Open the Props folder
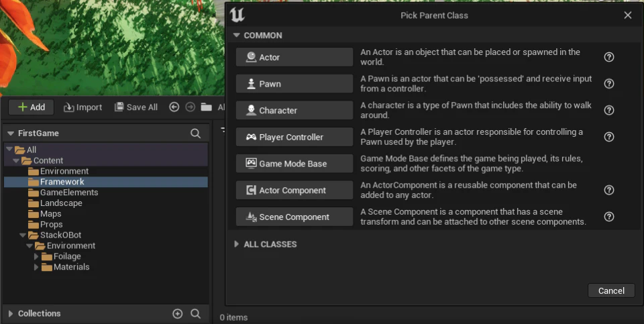Image resolution: width=644 pixels, height=324 pixels. tap(45, 225)
